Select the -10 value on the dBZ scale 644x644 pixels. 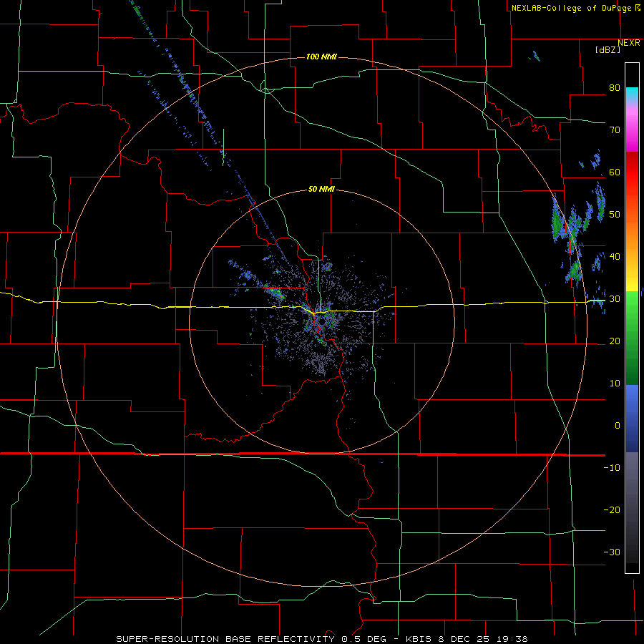[x=612, y=468]
